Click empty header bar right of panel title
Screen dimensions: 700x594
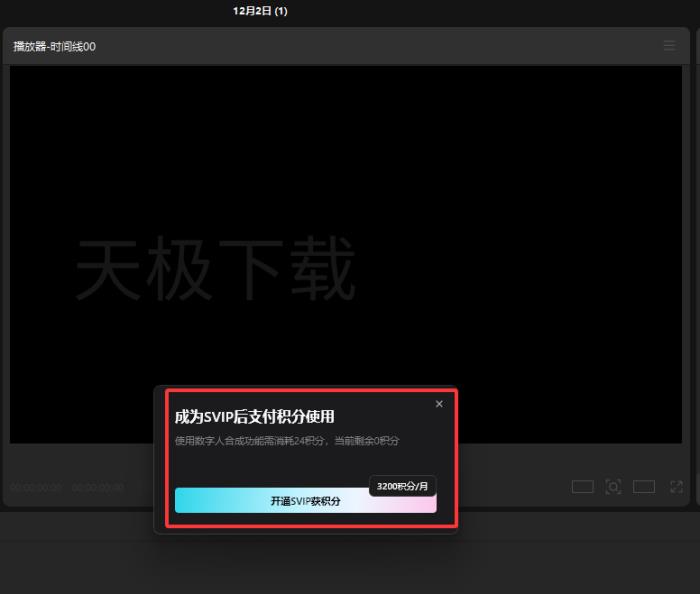pyautogui.click(x=400, y=47)
